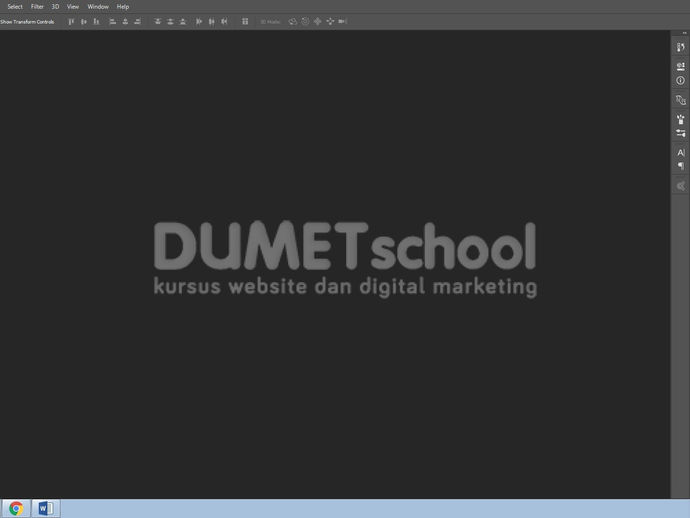Viewport: 690px width, 518px height.
Task: Open Google Chrome from the taskbar
Action: coord(16,508)
